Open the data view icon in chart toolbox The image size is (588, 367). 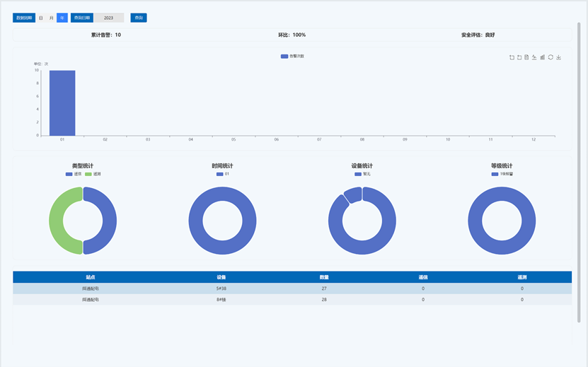click(x=527, y=57)
